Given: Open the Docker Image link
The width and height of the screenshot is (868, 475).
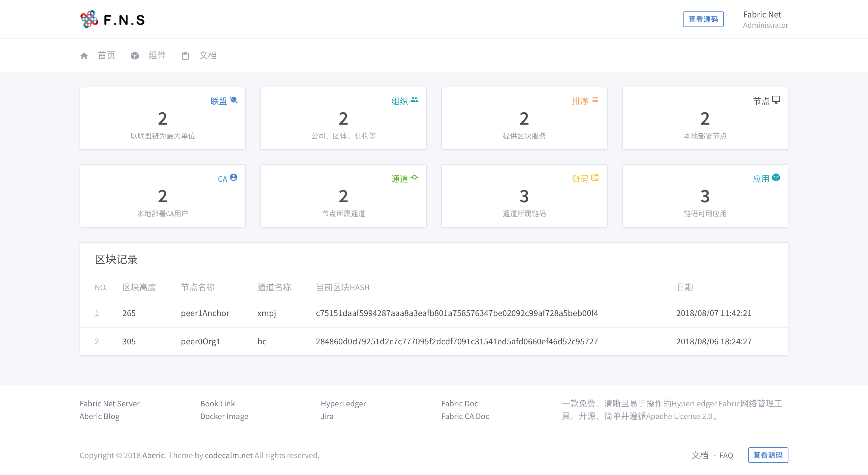Looking at the screenshot, I should coord(224,416).
